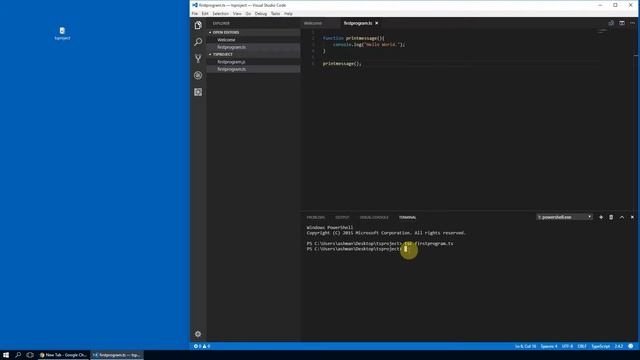
Task: Close the firstprogram.ts editor tab
Action: tap(376, 23)
